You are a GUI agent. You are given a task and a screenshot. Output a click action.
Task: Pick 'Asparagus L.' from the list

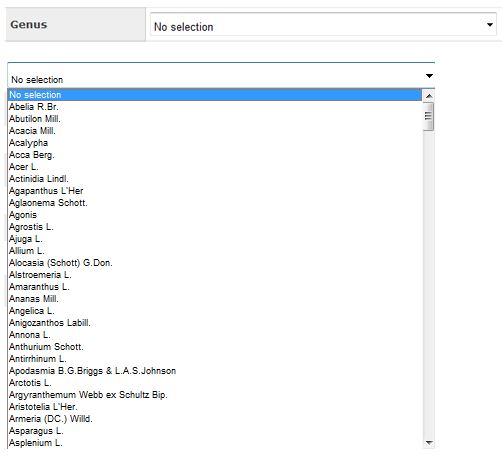(x=215, y=431)
